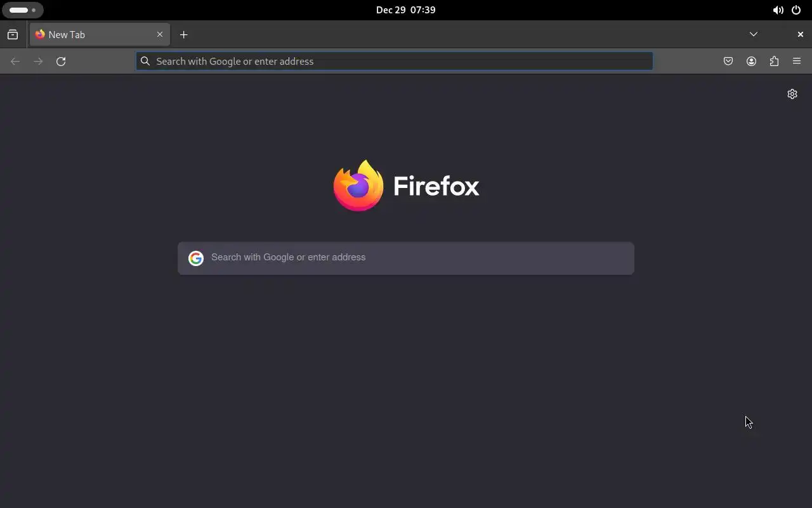Image resolution: width=812 pixels, height=508 pixels.
Task: Personalize new tab with gear icon
Action: (x=792, y=94)
